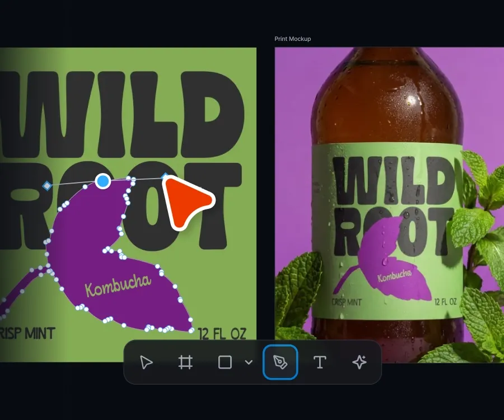This screenshot has height=420, width=504.
Task: Select the Rectangle shape tool
Action: (x=225, y=362)
